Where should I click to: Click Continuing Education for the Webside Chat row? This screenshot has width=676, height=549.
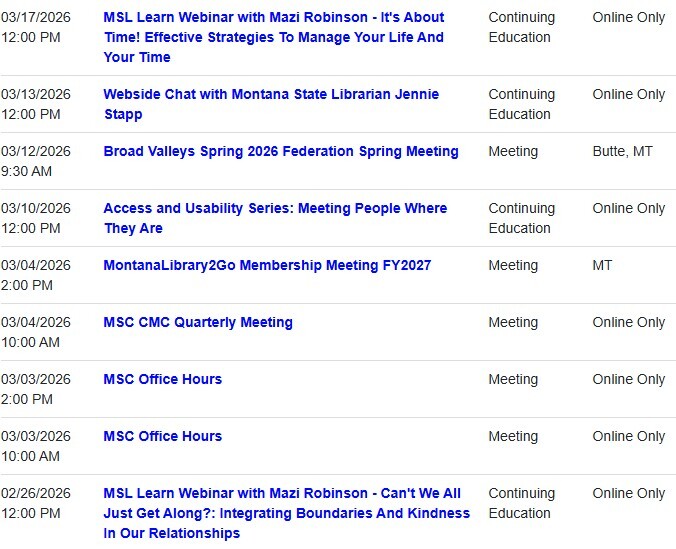point(521,104)
